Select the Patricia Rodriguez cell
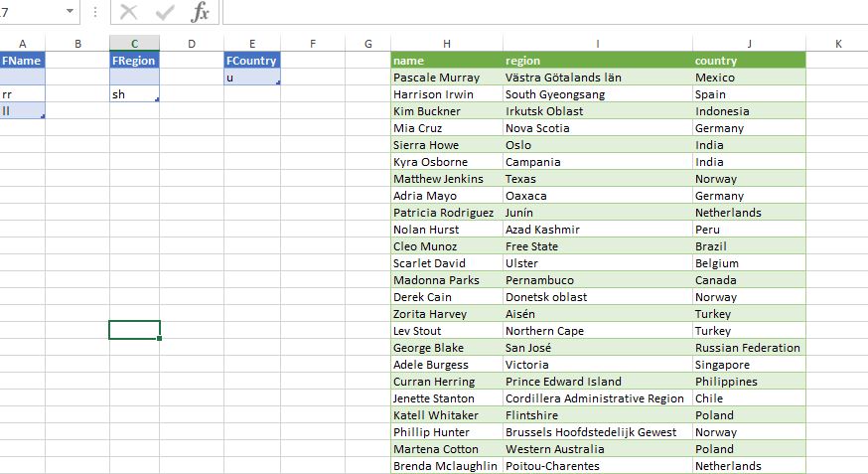Screen dimensions: 868x474 pyautogui.click(x=447, y=213)
